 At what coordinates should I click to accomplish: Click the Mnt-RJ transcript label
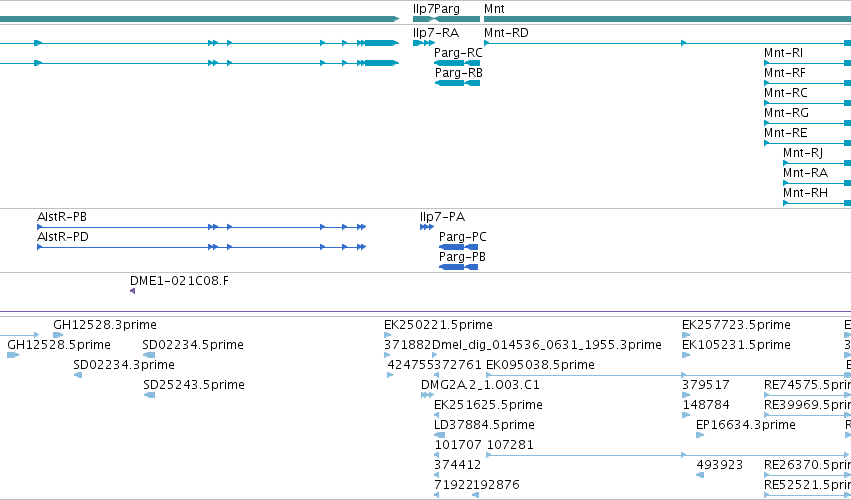pyautogui.click(x=803, y=153)
